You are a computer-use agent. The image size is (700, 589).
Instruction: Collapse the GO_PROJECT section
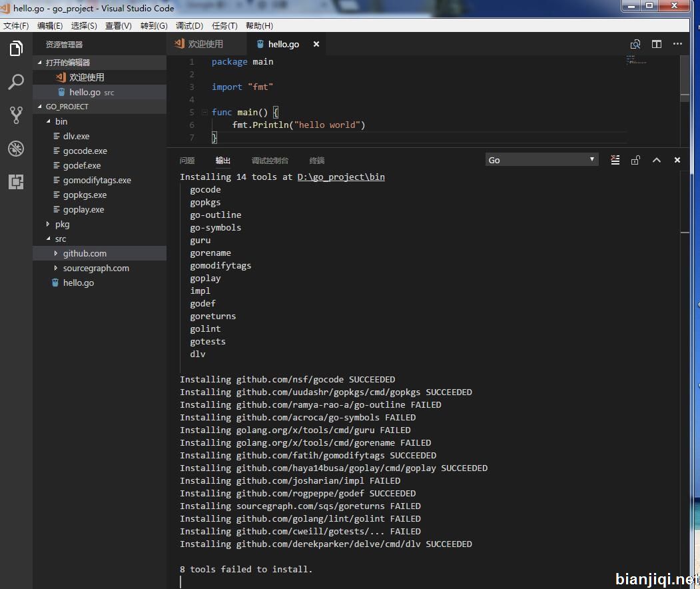tap(99, 107)
